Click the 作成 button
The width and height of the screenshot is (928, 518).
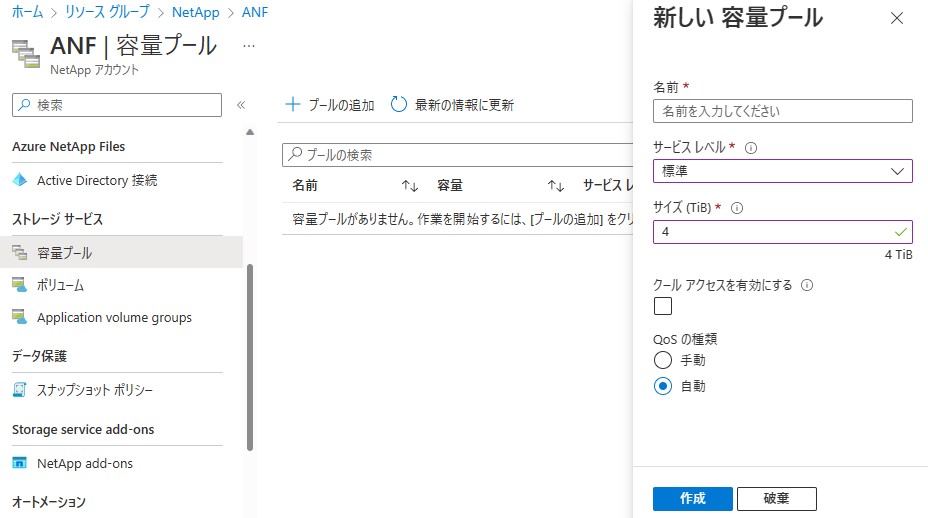(x=692, y=498)
